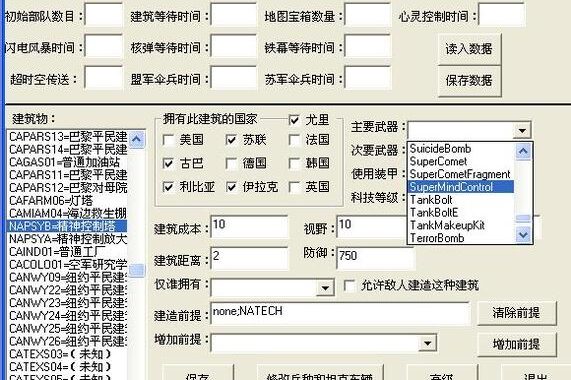Viewport: 571px width, 380px height.
Task: Select TankMakeupKit weapon entry
Action: coord(460,225)
